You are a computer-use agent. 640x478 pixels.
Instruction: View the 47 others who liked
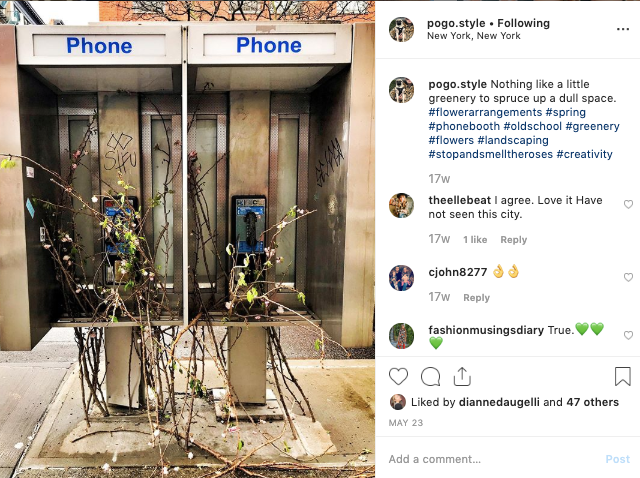pos(592,402)
